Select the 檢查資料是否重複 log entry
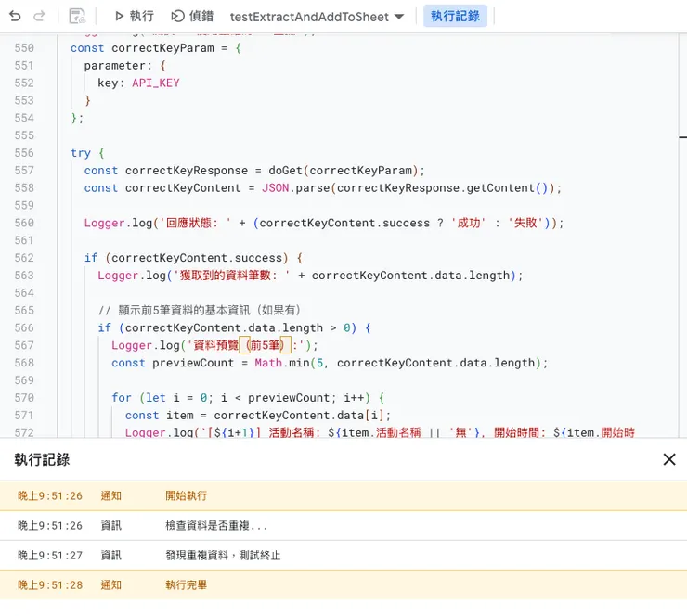Screen dimensions: 687x616 pos(343,525)
